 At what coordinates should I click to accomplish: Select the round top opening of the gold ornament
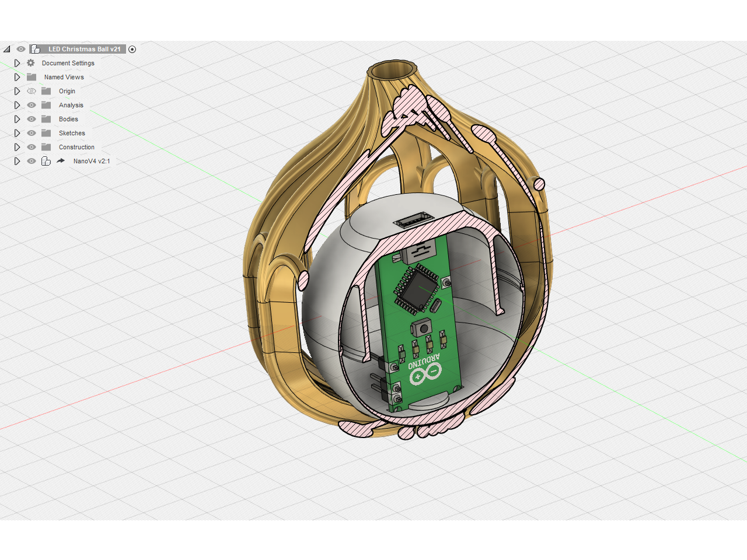click(x=391, y=70)
